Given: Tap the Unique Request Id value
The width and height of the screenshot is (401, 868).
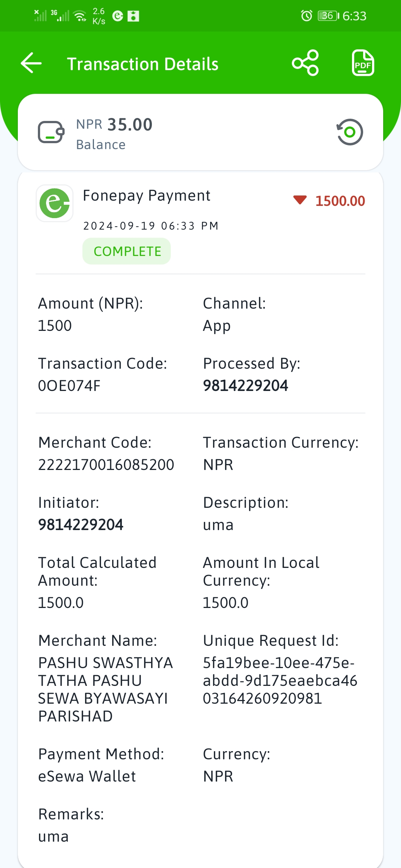Looking at the screenshot, I should [x=280, y=681].
